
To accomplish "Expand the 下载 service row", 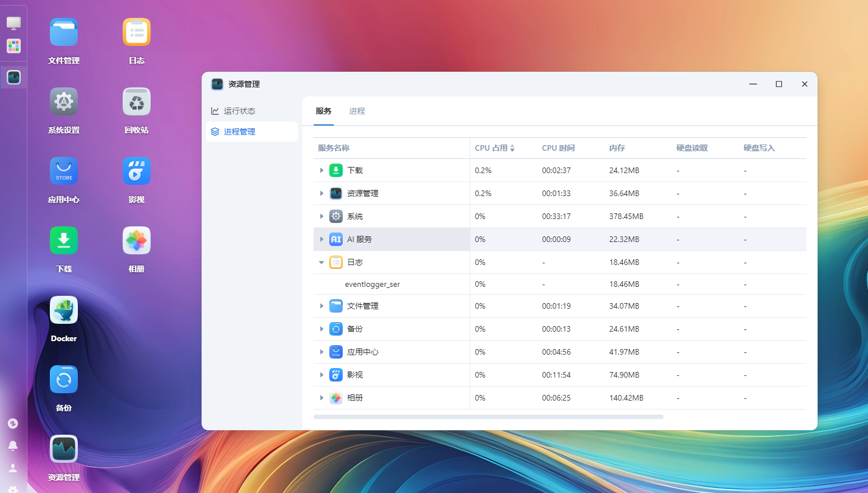I will click(x=321, y=170).
